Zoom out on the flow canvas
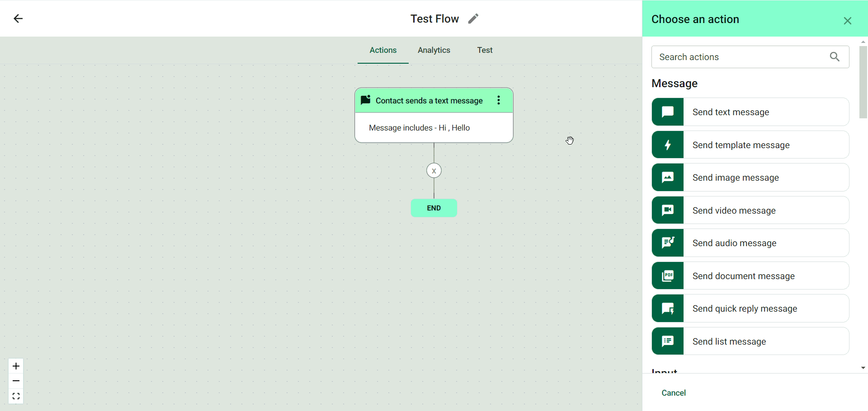 click(16, 381)
